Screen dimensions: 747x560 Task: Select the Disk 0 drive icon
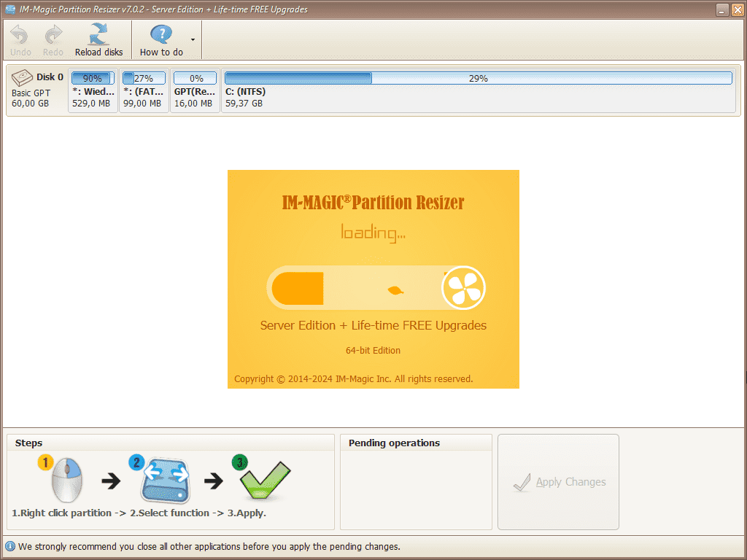coord(22,77)
